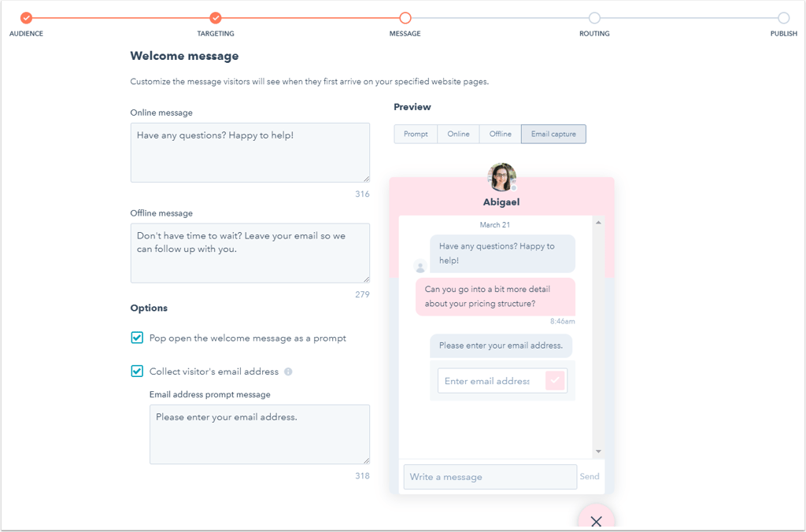
Task: Click into the Online message text area
Action: [250, 153]
